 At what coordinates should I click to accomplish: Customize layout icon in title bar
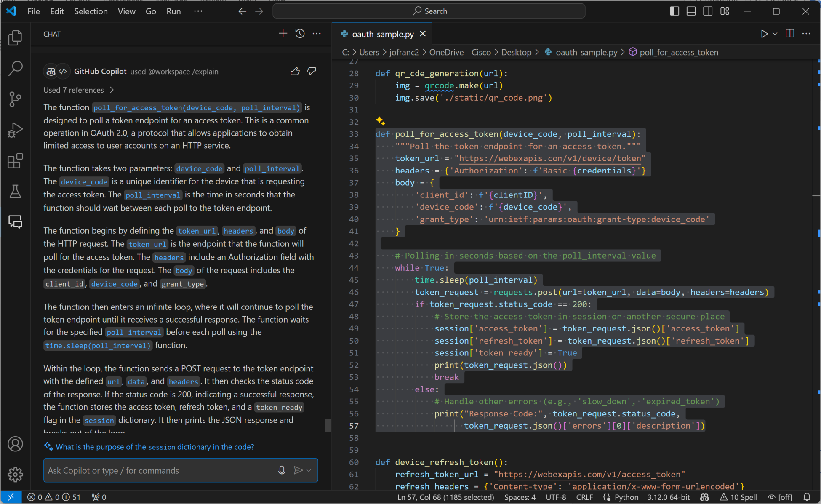[725, 11]
